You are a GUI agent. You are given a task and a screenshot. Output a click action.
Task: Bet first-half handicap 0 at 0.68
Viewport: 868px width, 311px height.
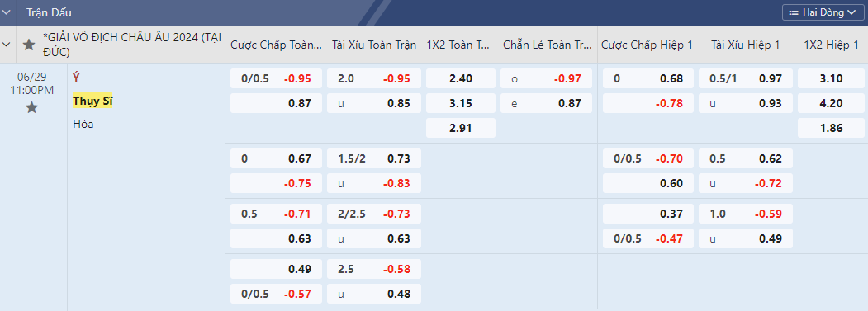(x=647, y=78)
